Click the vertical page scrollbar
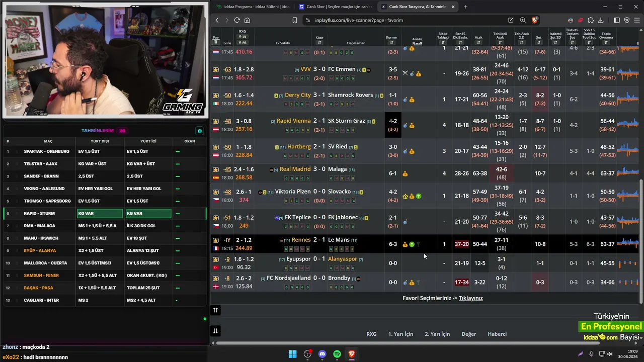This screenshot has height=362, width=644. 640,241
